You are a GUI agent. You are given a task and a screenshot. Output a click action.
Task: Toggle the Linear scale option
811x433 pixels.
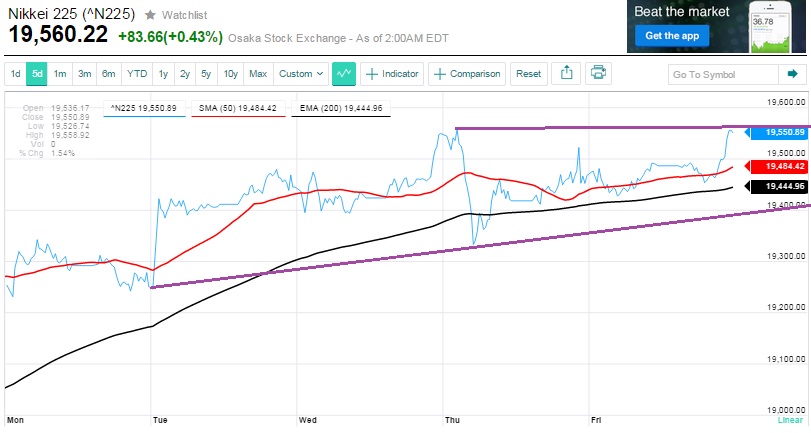(x=789, y=421)
